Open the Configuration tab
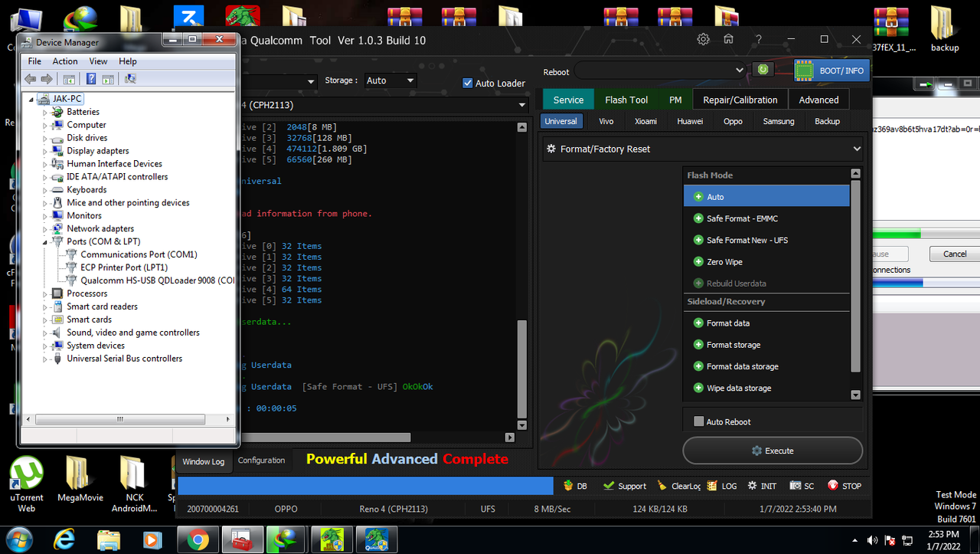The width and height of the screenshot is (980, 554). 261,461
